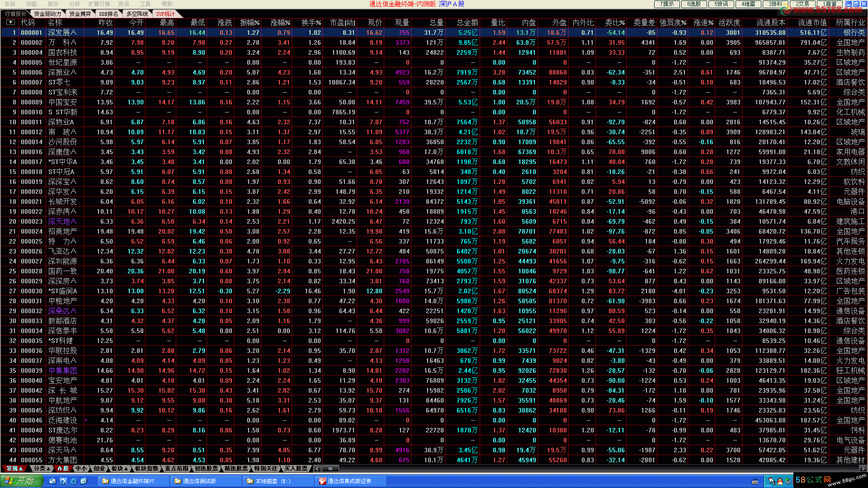Select stock row 国药一致
This screenshot has height=488, width=868.
[434, 271]
